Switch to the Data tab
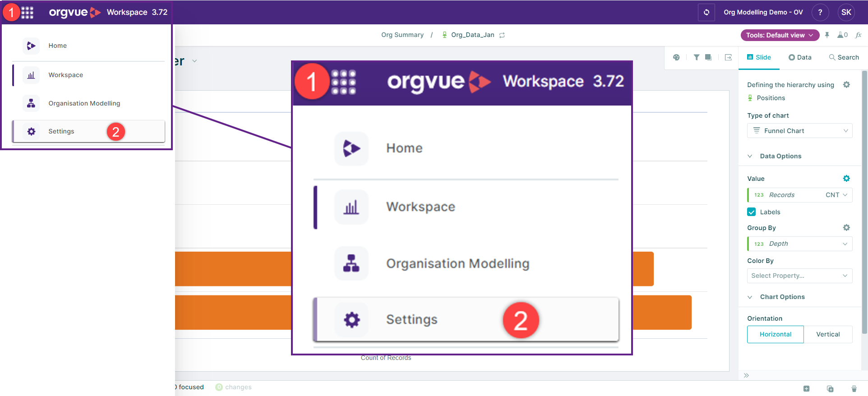This screenshot has width=868, height=396. click(800, 57)
